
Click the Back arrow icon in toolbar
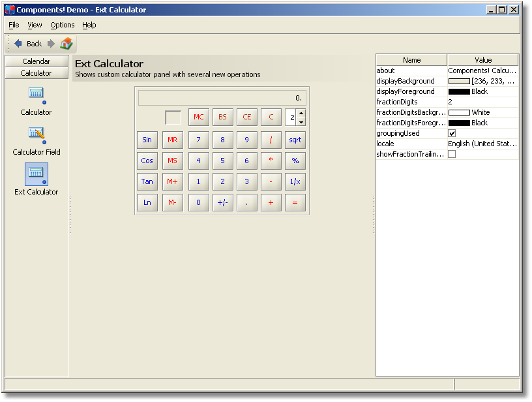click(x=18, y=44)
